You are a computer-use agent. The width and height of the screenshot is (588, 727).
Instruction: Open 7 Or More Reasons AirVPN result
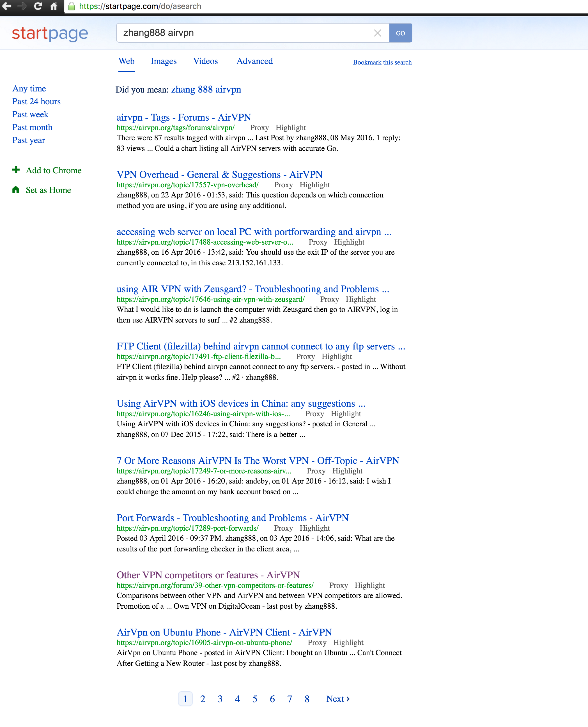click(x=258, y=461)
